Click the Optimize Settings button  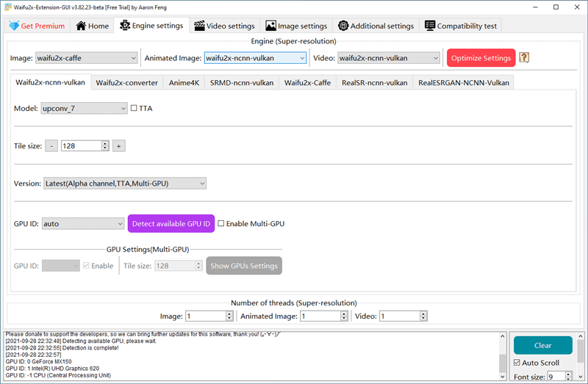point(481,58)
